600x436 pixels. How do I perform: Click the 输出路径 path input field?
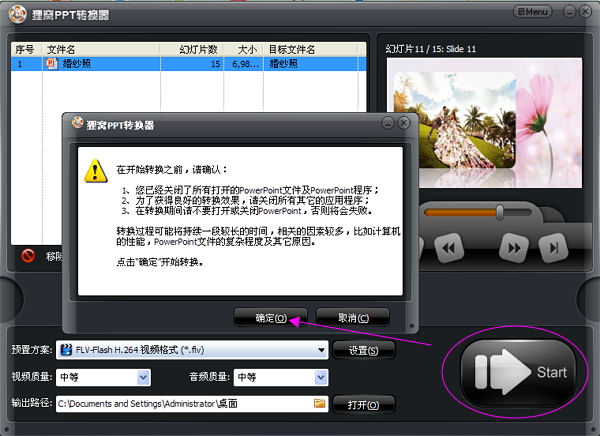[192, 404]
